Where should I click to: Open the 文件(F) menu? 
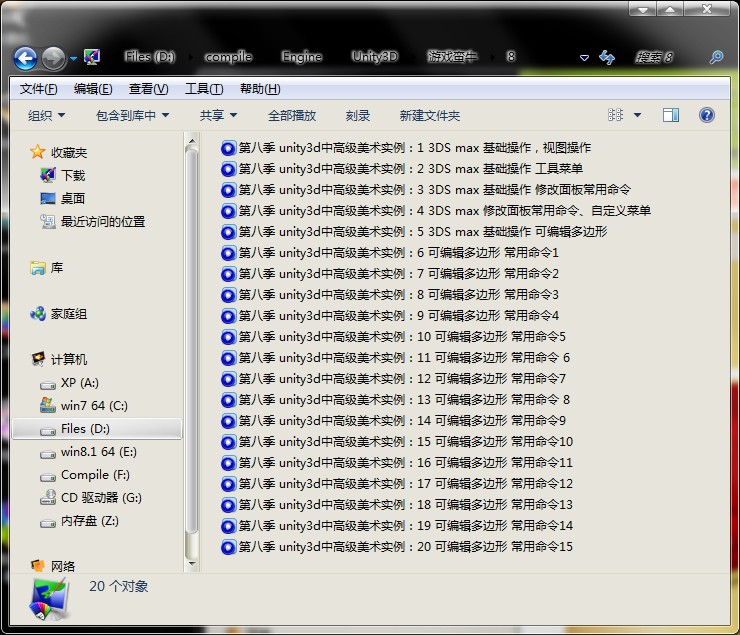[x=38, y=89]
